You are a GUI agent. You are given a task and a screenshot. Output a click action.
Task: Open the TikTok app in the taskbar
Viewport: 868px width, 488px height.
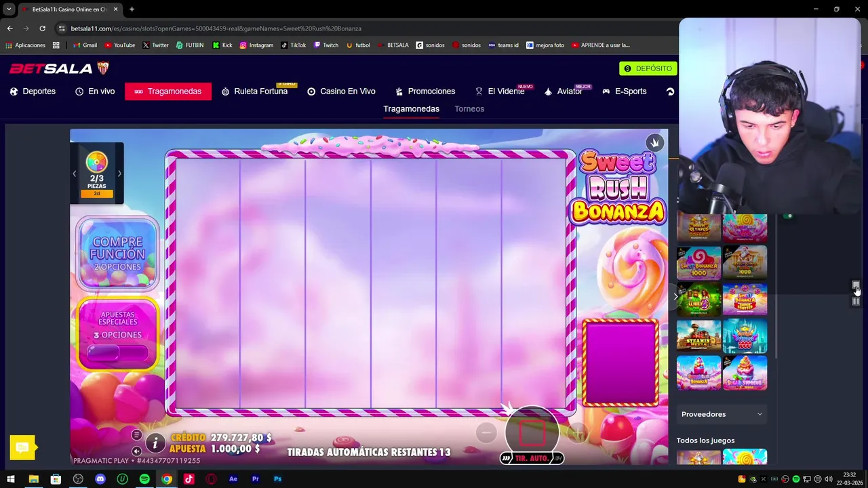[189, 479]
